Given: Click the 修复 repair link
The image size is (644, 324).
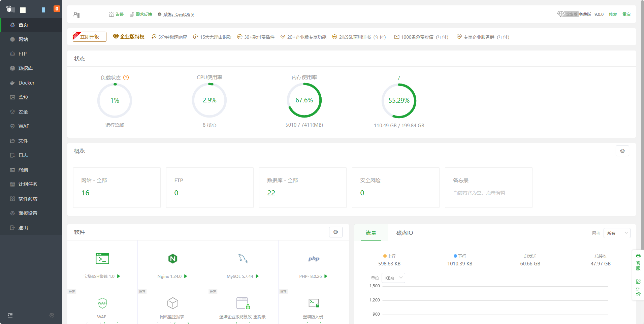Looking at the screenshot, I should pyautogui.click(x=613, y=14).
